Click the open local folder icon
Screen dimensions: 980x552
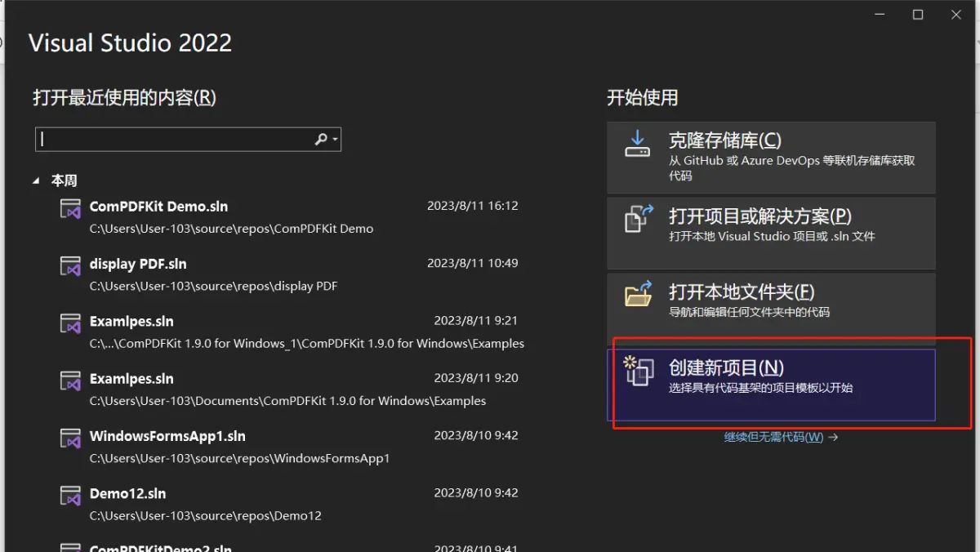click(638, 296)
